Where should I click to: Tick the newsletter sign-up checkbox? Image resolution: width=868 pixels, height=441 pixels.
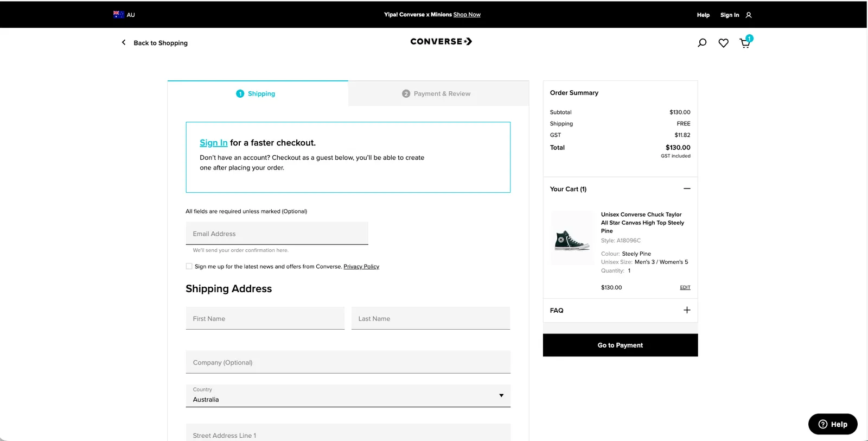[189, 266]
